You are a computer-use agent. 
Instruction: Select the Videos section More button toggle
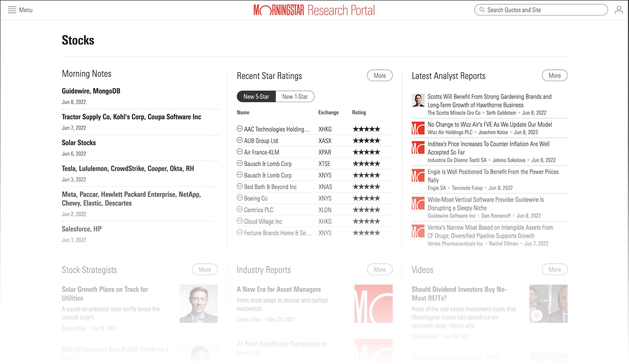[x=555, y=269]
